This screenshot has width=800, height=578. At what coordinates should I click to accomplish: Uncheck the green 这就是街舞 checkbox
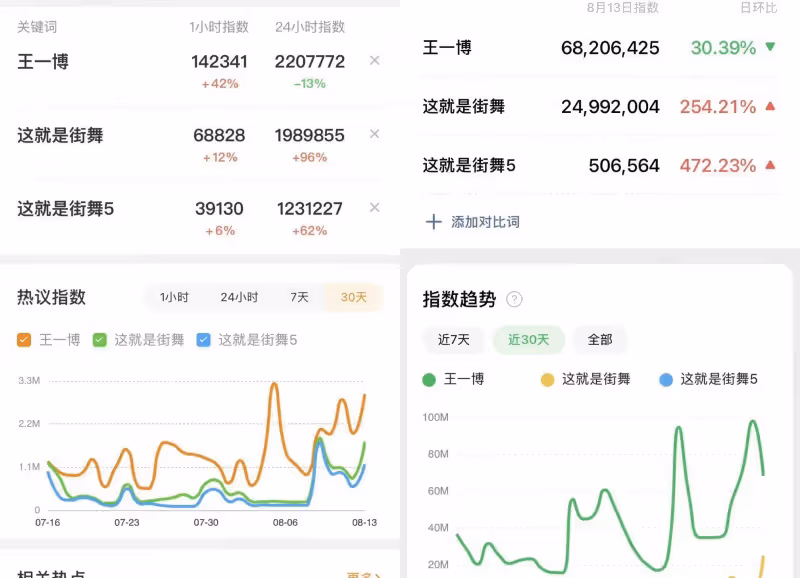click(99, 340)
